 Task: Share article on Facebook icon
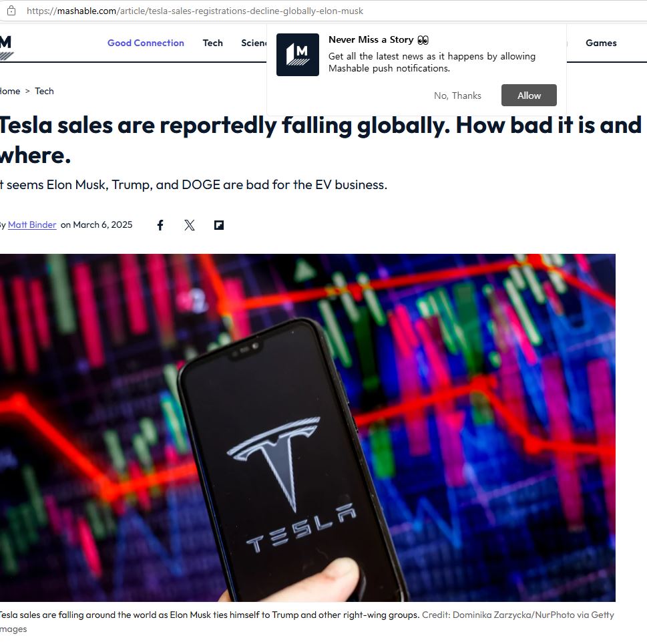pos(160,225)
